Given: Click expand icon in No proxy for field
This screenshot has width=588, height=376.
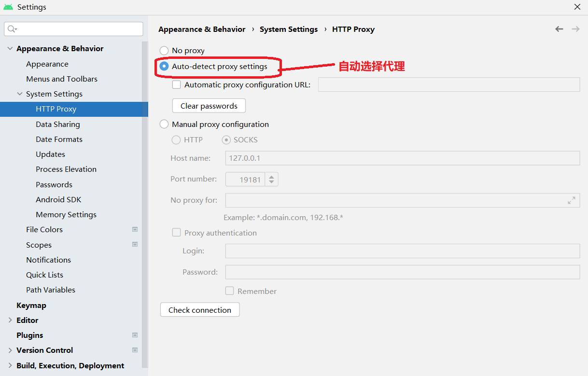Looking at the screenshot, I should 572,200.
